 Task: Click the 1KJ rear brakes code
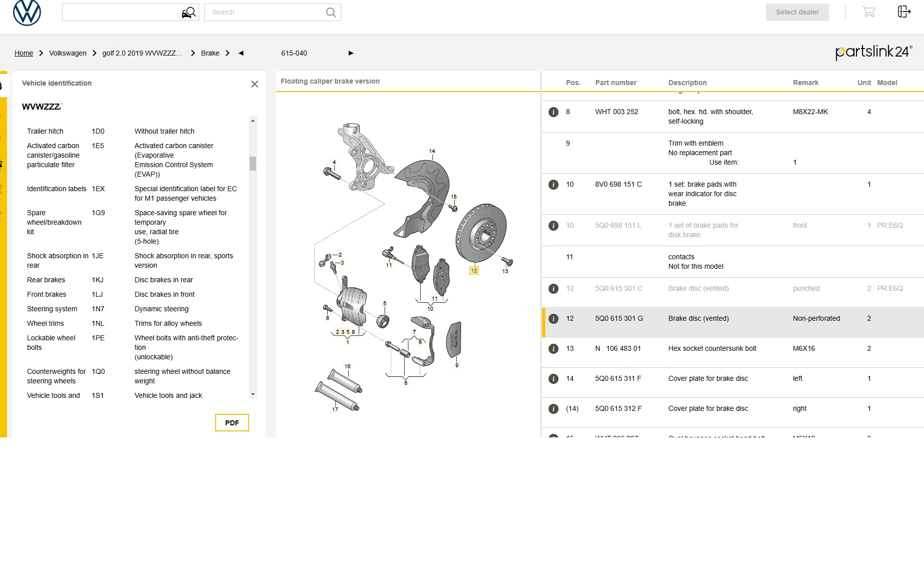[98, 280]
